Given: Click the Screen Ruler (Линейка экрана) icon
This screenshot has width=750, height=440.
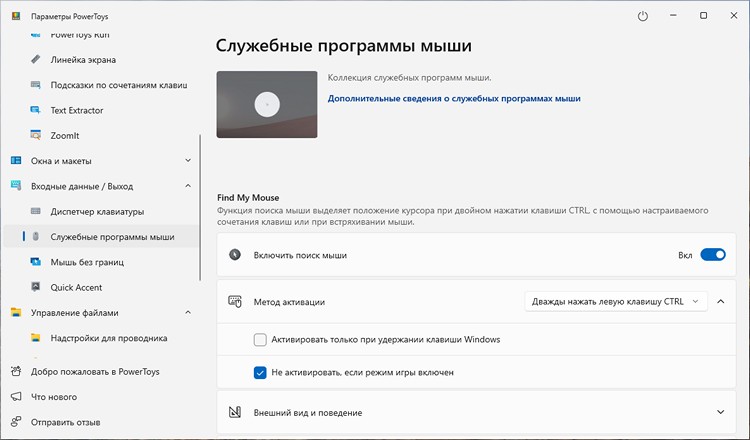Looking at the screenshot, I should point(35,60).
